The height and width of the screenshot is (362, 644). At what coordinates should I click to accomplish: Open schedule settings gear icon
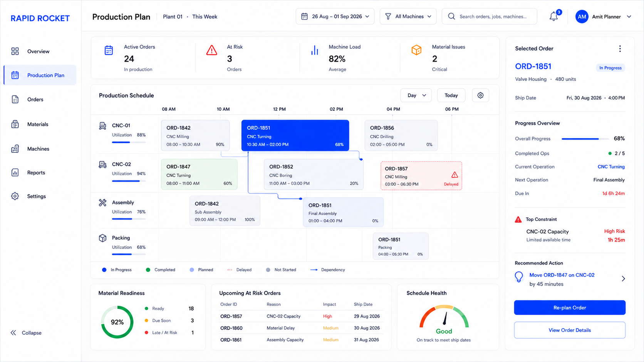tap(480, 95)
